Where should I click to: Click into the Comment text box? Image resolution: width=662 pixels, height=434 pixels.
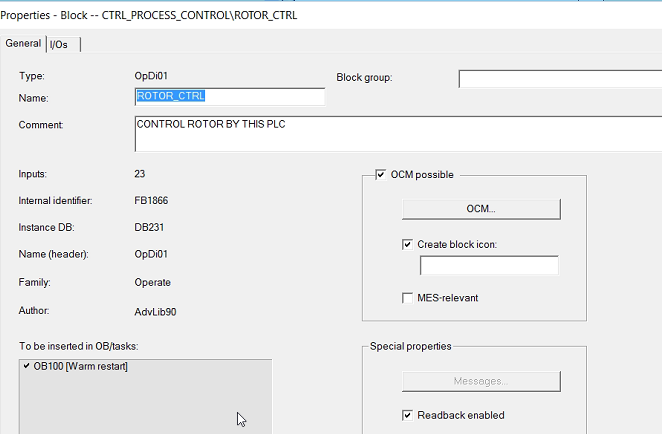tap(396, 133)
